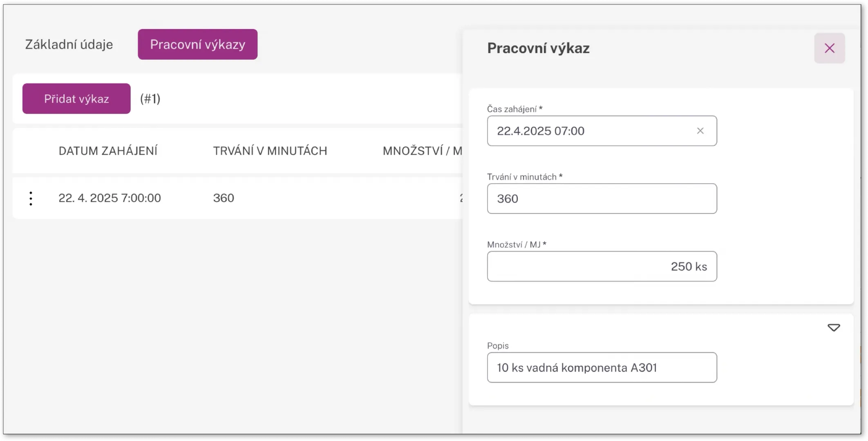Click the 360 duration cell in the table
868x441 pixels.
[x=224, y=198]
